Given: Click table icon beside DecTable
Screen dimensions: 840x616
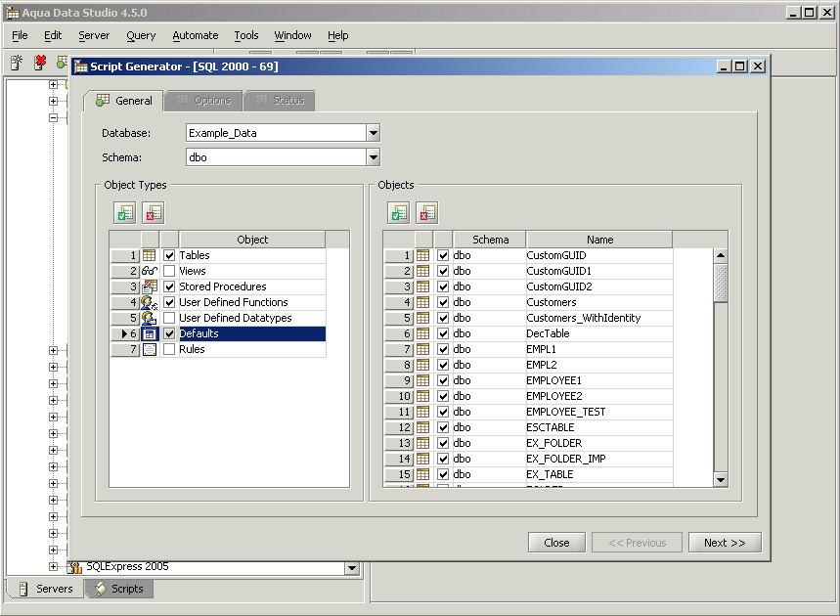Looking at the screenshot, I should (422, 333).
